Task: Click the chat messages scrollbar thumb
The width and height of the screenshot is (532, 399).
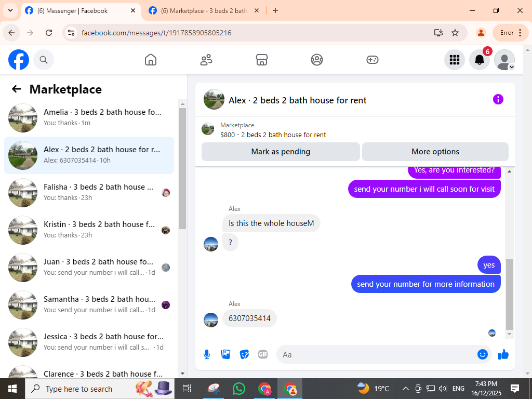Action: (509, 294)
